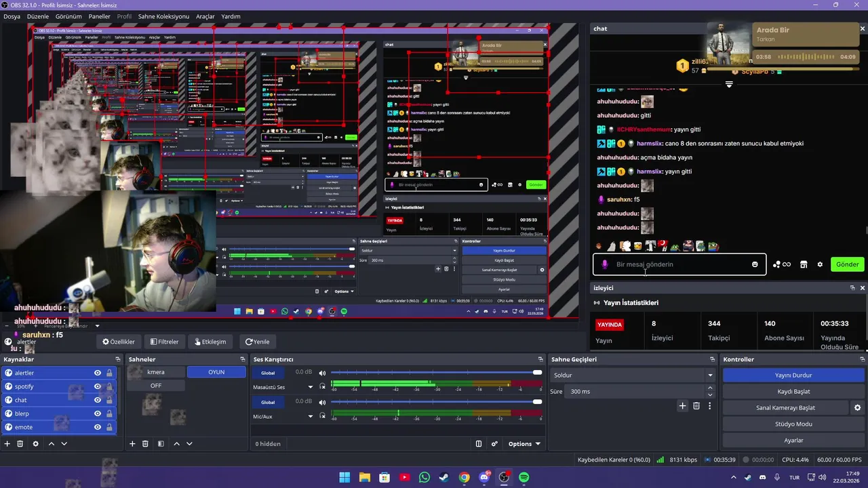The width and height of the screenshot is (868, 488).
Task: Expand Masaüstü Ses channel dropdown arrow
Action: pos(311,387)
